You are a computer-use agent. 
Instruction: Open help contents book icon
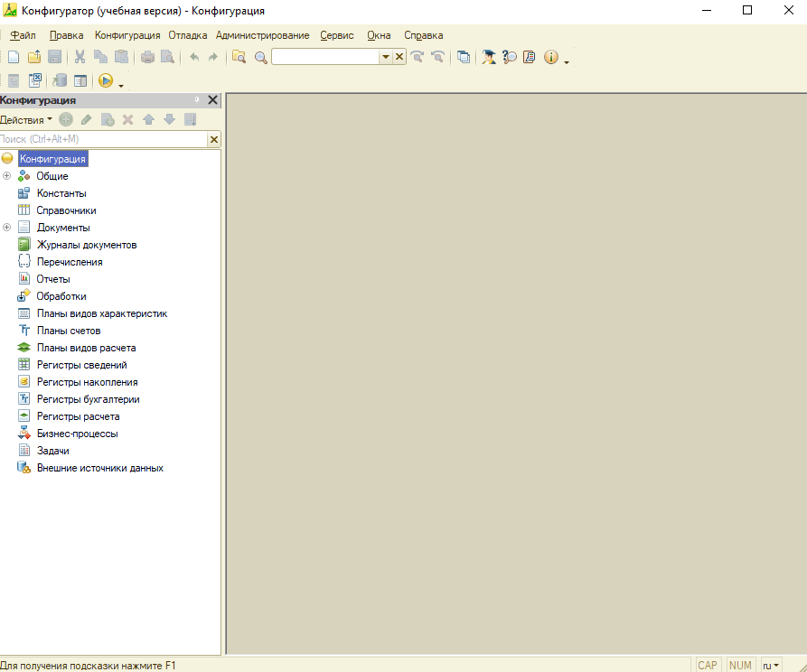click(530, 57)
